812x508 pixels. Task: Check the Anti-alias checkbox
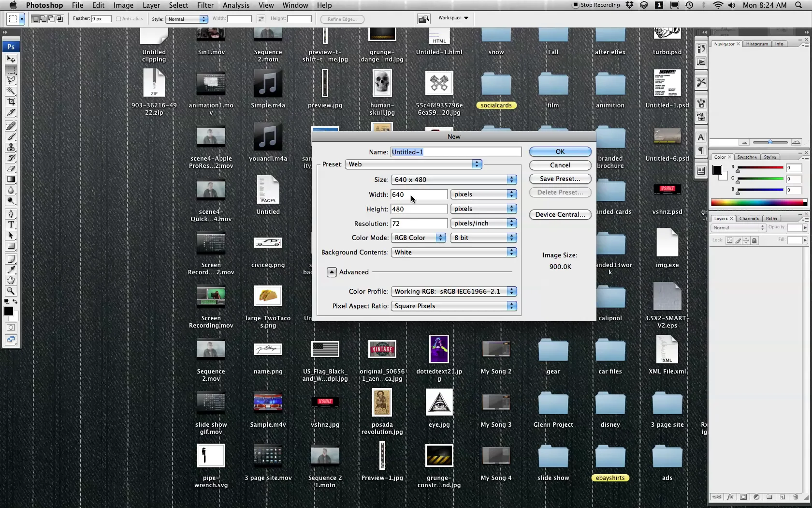(118, 19)
